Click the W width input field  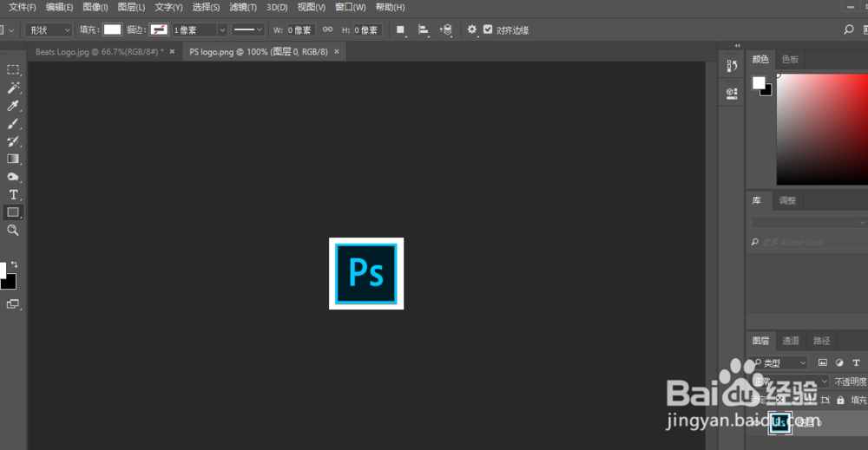(300, 29)
